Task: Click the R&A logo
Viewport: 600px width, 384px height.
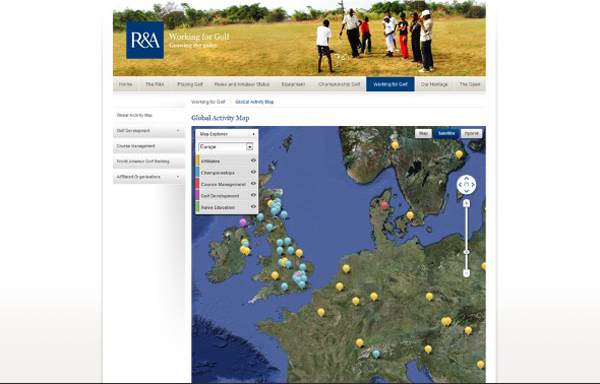Action: (145, 40)
